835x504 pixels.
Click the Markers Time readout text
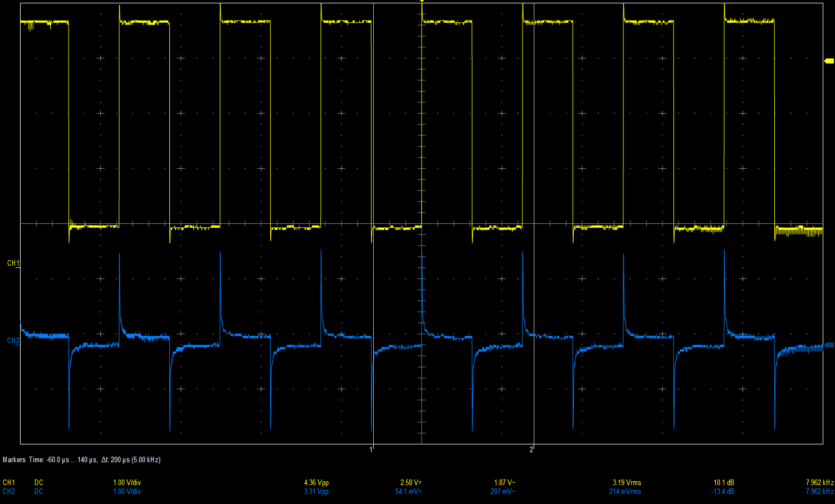81,460
